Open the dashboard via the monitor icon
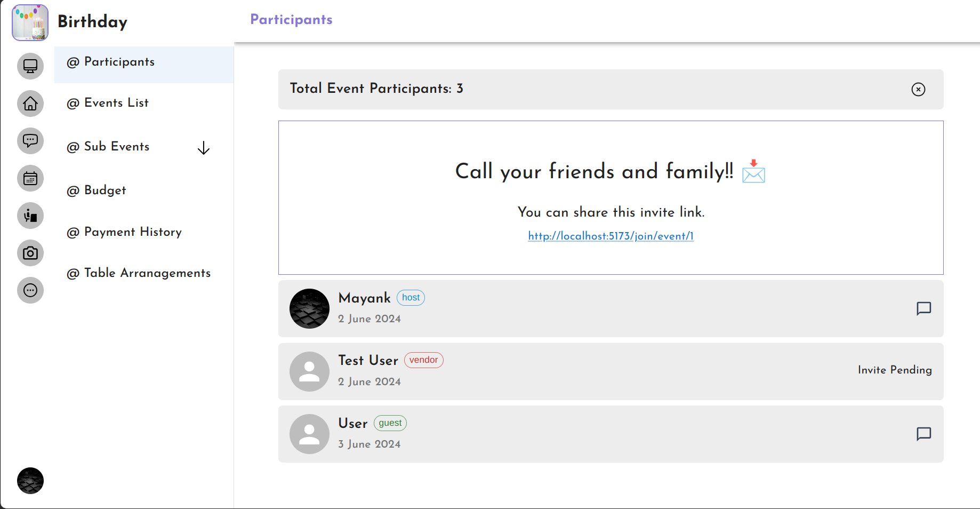980x509 pixels. [30, 66]
